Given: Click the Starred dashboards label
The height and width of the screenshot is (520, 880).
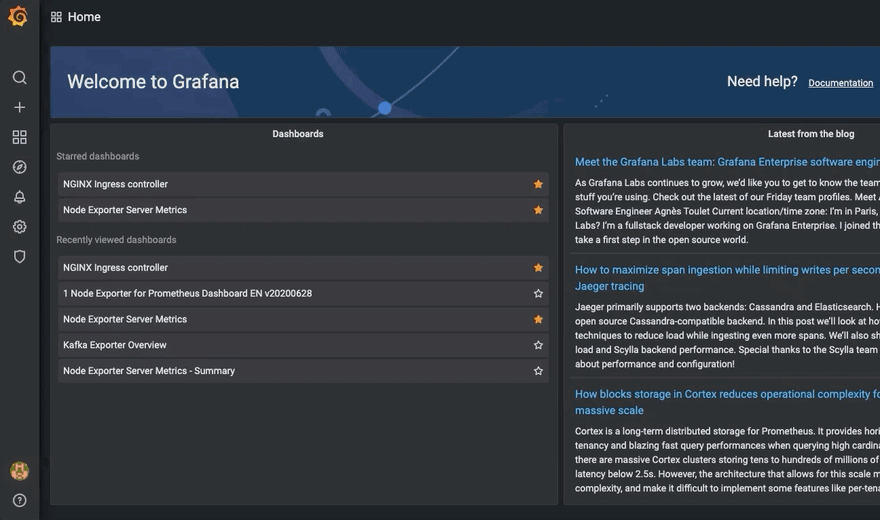Looking at the screenshot, I should 98,157.
